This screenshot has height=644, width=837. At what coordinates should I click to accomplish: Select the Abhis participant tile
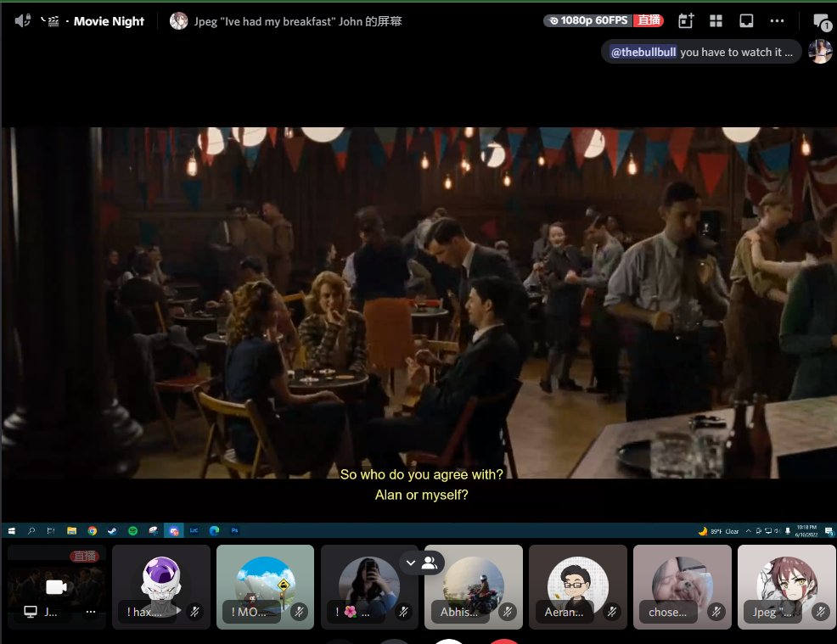[x=474, y=587]
